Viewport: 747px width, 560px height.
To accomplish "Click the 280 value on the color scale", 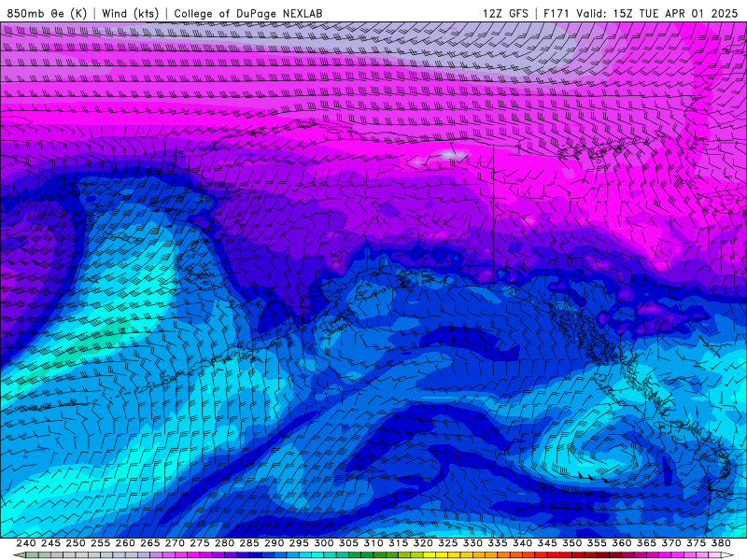I will 224,543.
